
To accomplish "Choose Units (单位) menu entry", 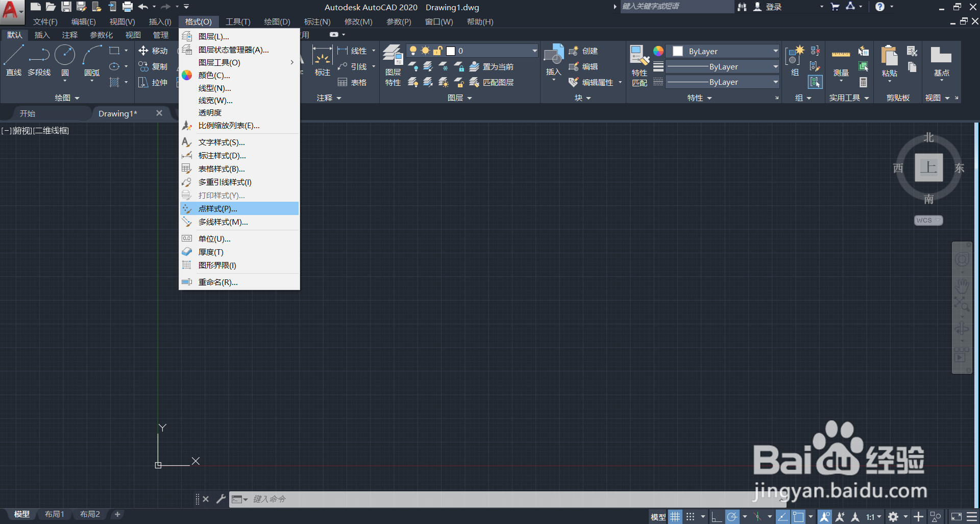I will (239, 239).
